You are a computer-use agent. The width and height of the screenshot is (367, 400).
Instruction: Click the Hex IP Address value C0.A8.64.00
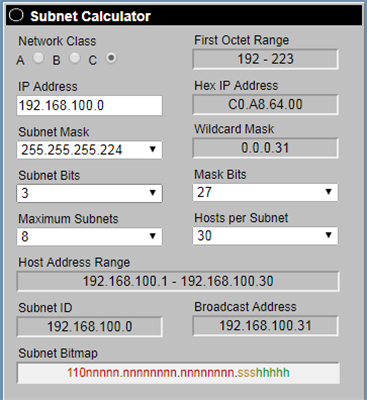[266, 105]
